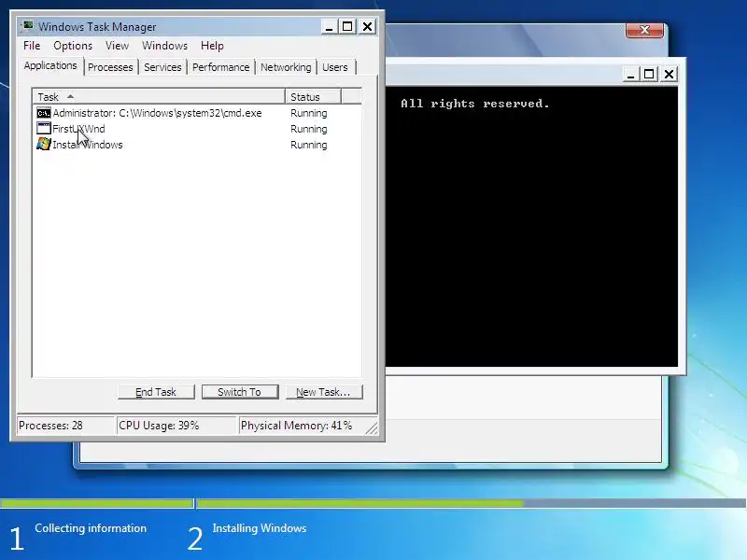The image size is (747, 560).
Task: Open the Help menu
Action: pyautogui.click(x=212, y=46)
